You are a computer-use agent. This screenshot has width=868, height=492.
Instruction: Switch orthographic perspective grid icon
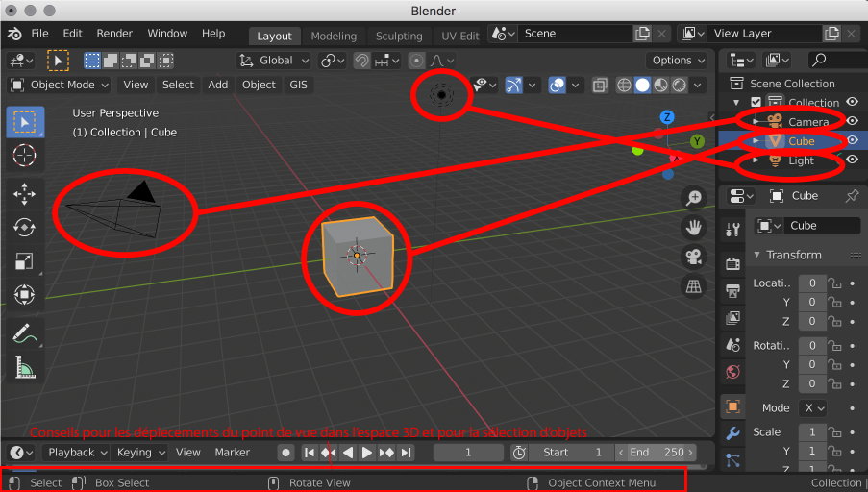[694, 286]
